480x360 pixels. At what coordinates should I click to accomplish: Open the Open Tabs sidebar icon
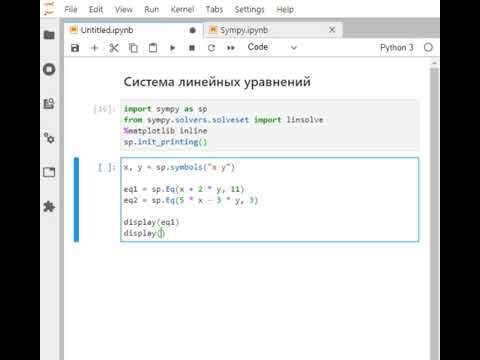click(x=49, y=172)
